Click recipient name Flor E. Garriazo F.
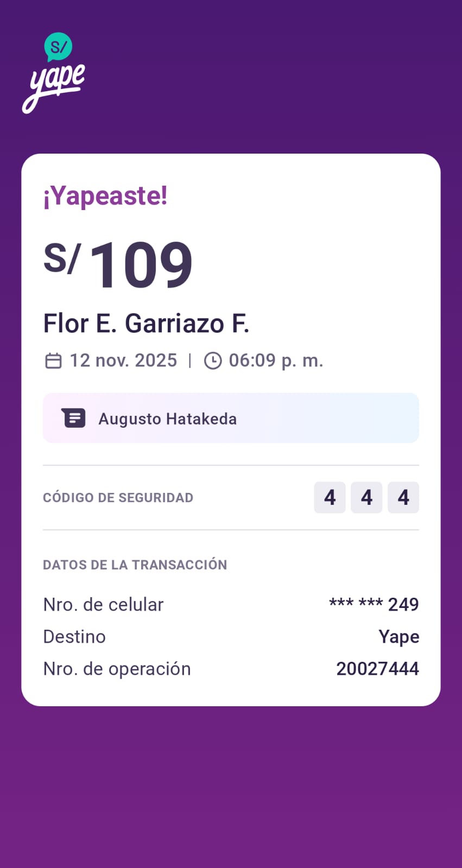 point(146,324)
